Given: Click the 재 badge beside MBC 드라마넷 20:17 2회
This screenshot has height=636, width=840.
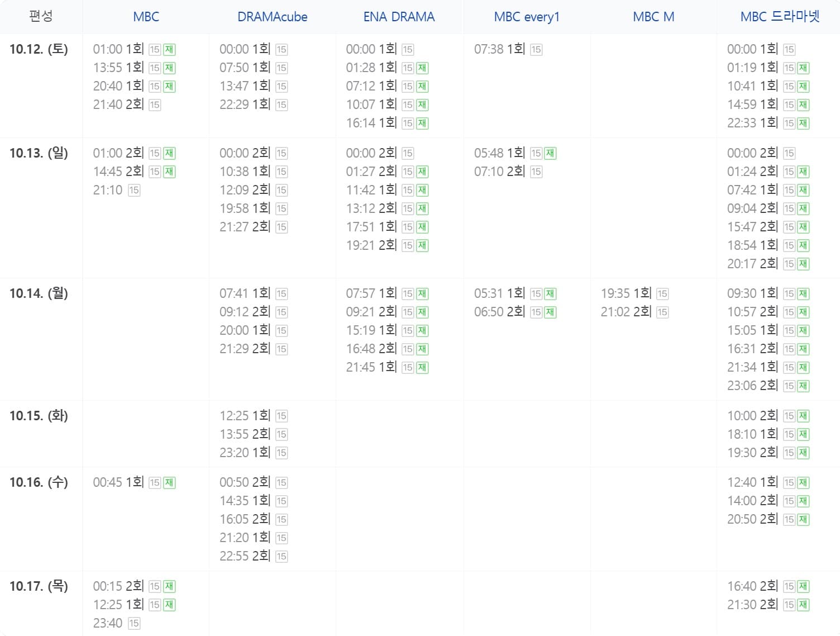Looking at the screenshot, I should pyautogui.click(x=803, y=264).
